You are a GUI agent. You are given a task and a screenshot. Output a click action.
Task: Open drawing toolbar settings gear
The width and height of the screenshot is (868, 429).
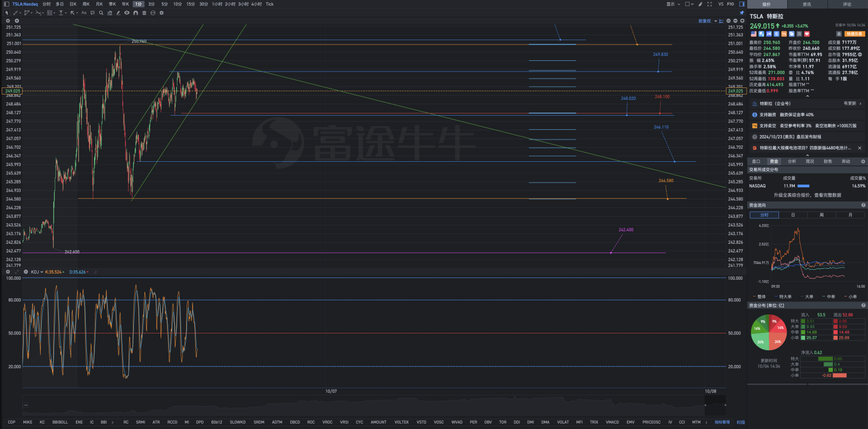(x=162, y=12)
